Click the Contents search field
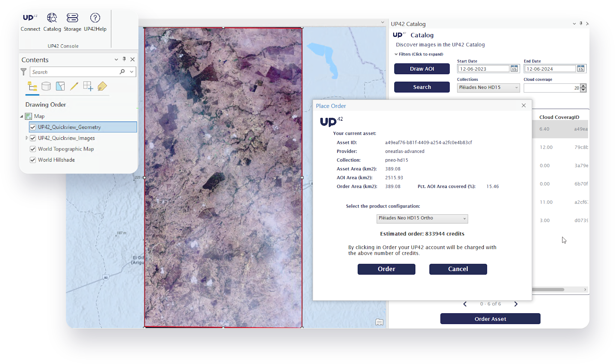 point(74,72)
